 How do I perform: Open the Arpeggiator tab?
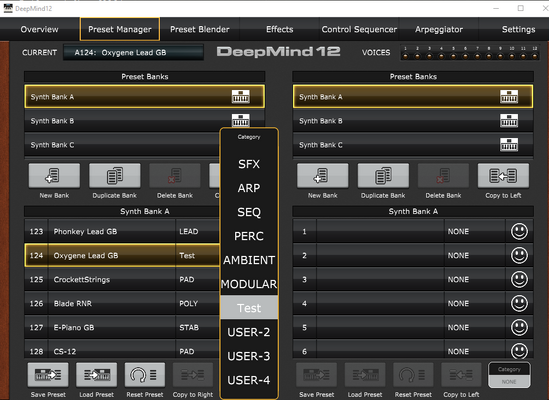click(x=439, y=29)
